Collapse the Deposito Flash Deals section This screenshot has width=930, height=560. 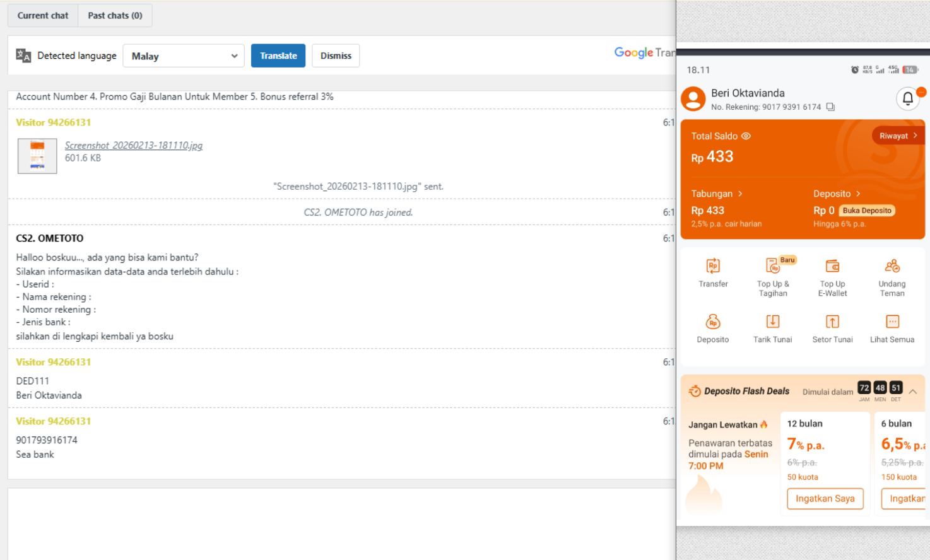(x=912, y=392)
